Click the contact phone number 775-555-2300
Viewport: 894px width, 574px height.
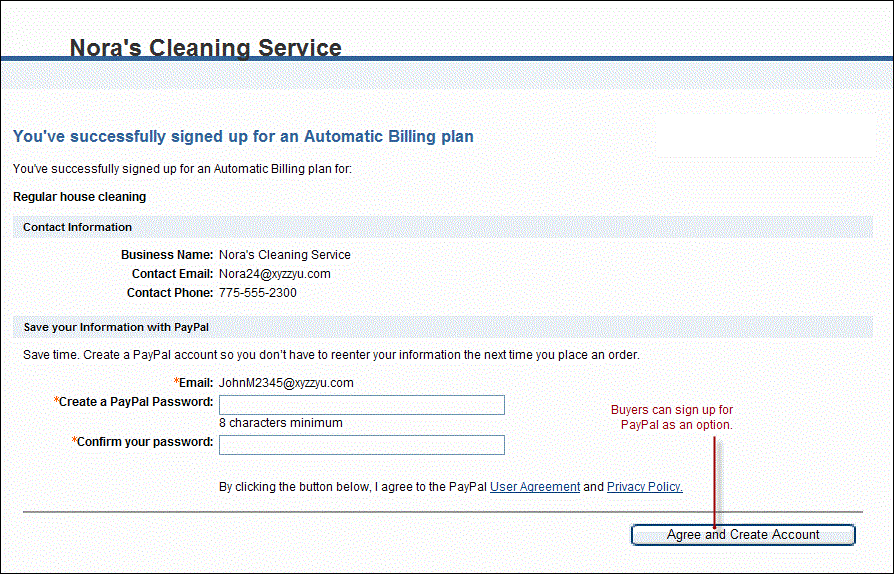tap(257, 293)
